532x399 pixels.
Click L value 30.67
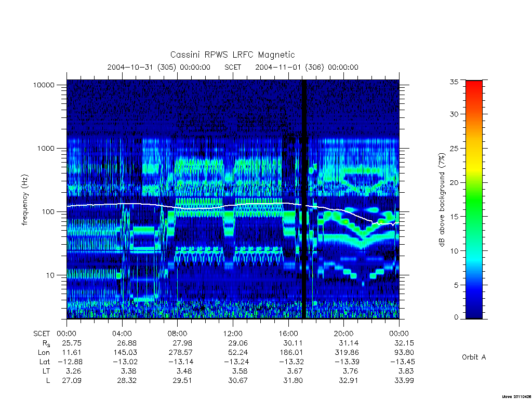coord(238,381)
